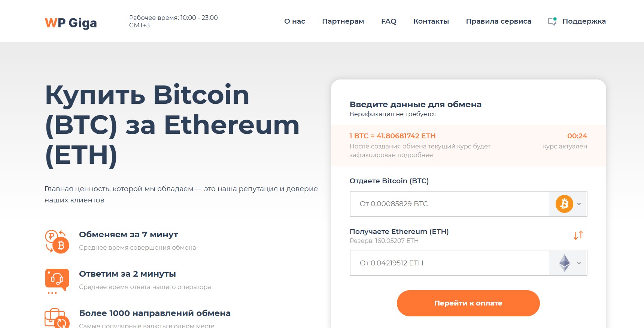Go to the FAQ page
The width and height of the screenshot is (644, 328).
[x=389, y=21]
